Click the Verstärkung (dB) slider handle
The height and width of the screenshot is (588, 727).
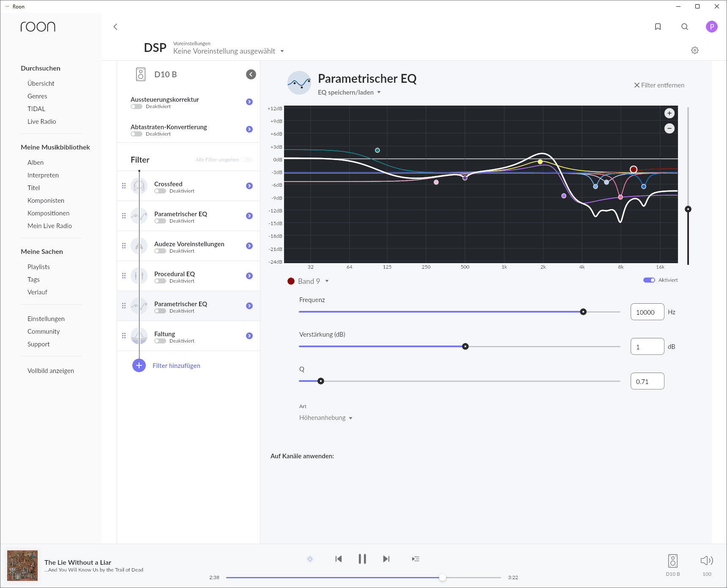tap(465, 346)
